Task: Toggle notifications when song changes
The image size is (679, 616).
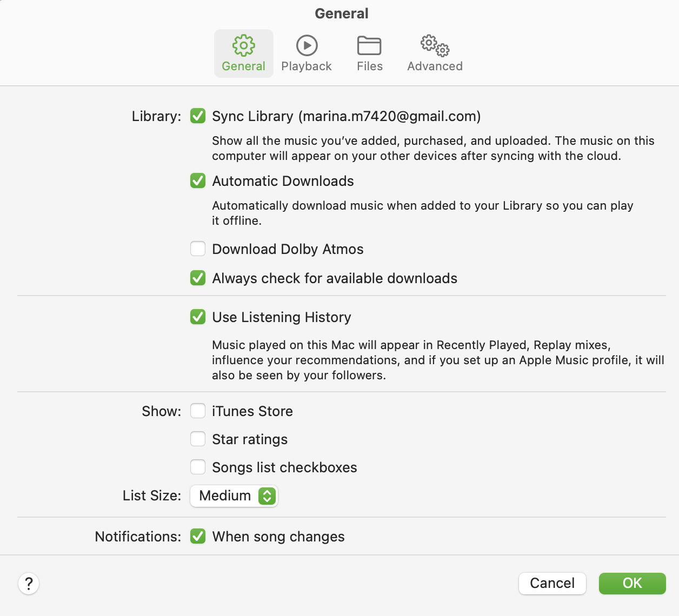Action: [198, 537]
